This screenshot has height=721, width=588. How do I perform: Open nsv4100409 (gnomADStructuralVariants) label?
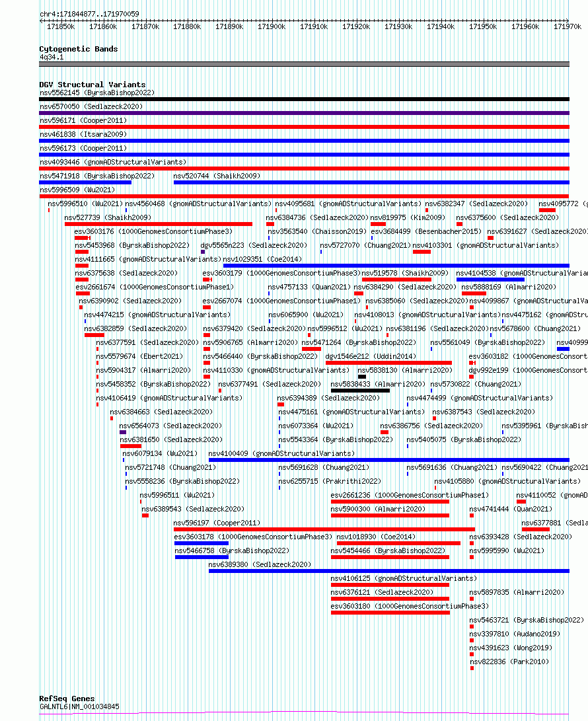(282, 454)
